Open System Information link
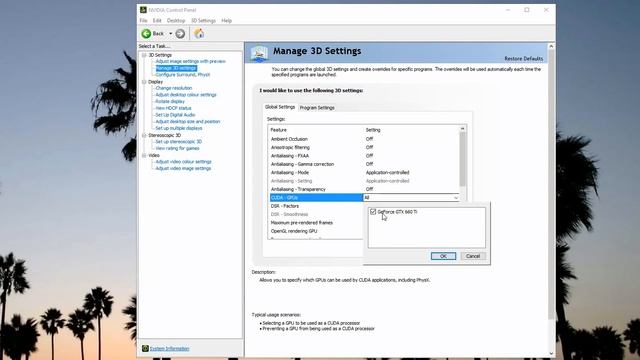 click(x=169, y=349)
